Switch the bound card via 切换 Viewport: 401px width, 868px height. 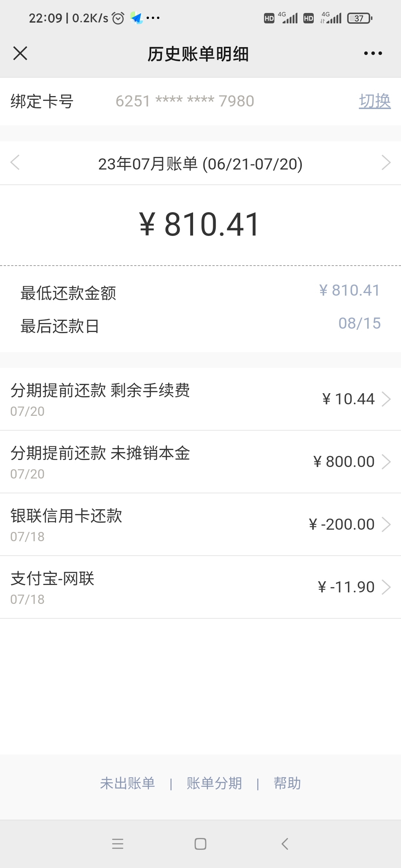coord(375,101)
